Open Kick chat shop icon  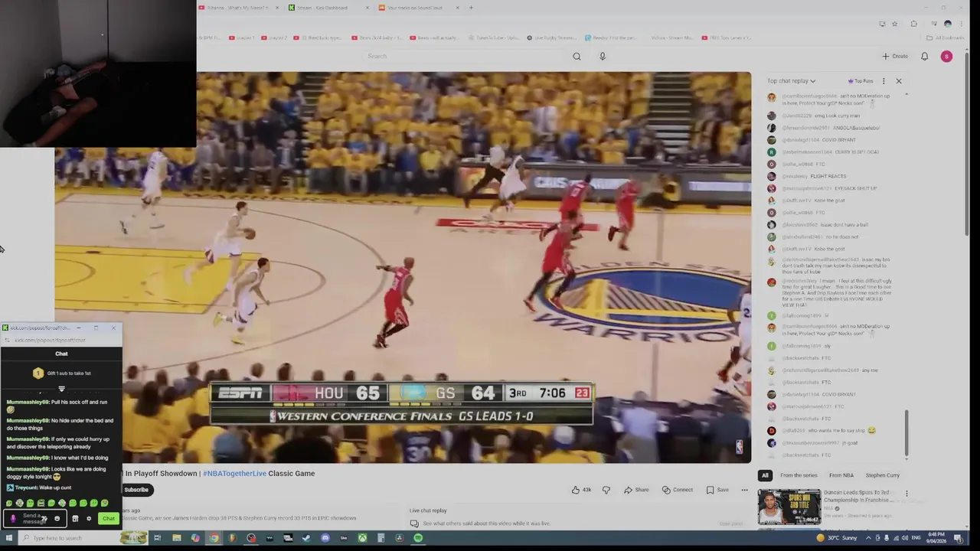tap(75, 519)
